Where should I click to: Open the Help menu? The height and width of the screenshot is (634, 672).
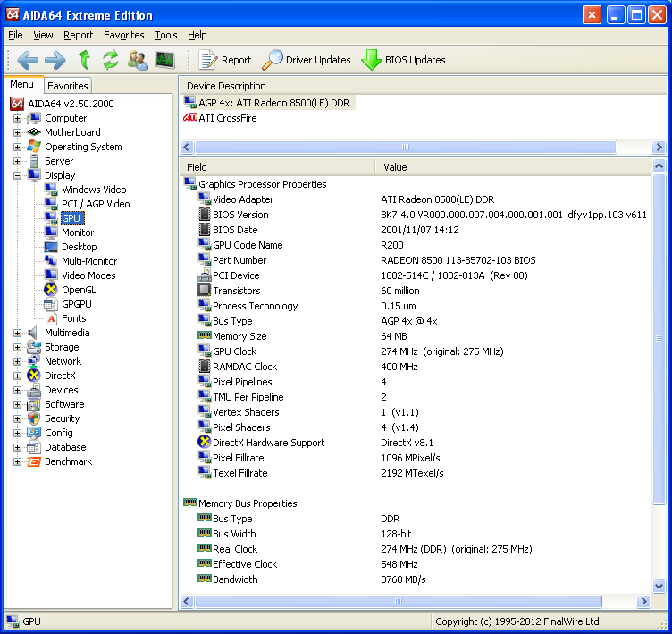pyautogui.click(x=197, y=35)
